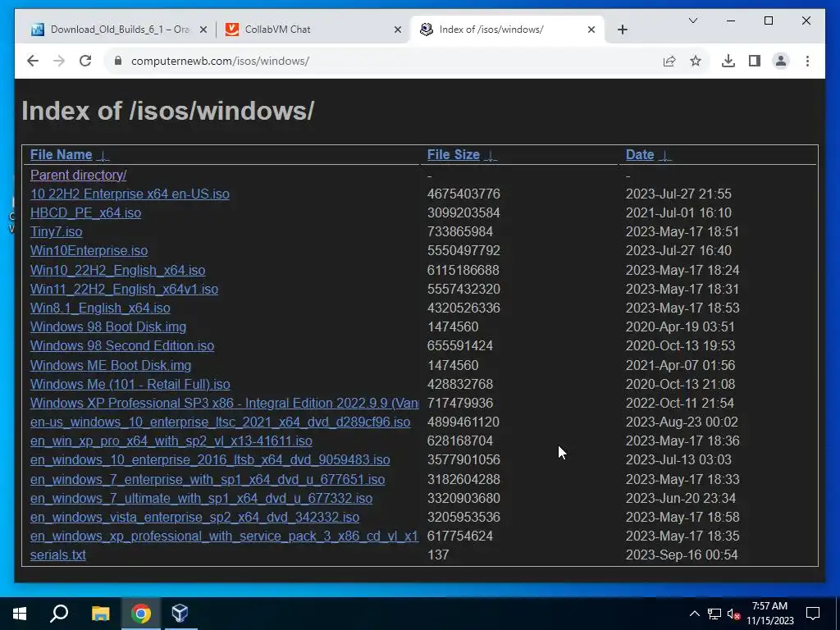This screenshot has height=630, width=840.
Task: Sort listing by Date header
Action: tap(640, 155)
